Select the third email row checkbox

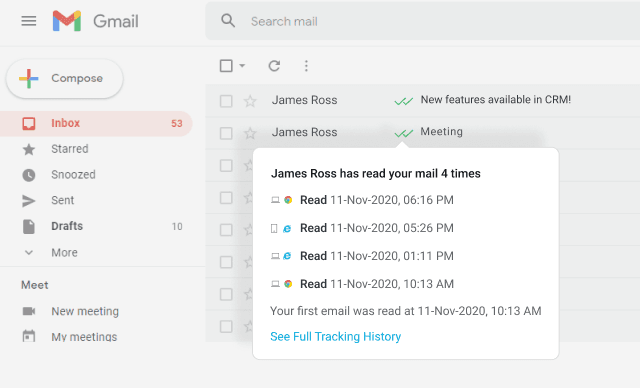click(x=226, y=166)
